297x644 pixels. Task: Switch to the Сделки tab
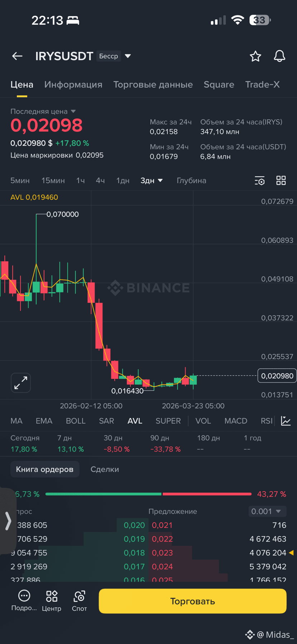[105, 469]
